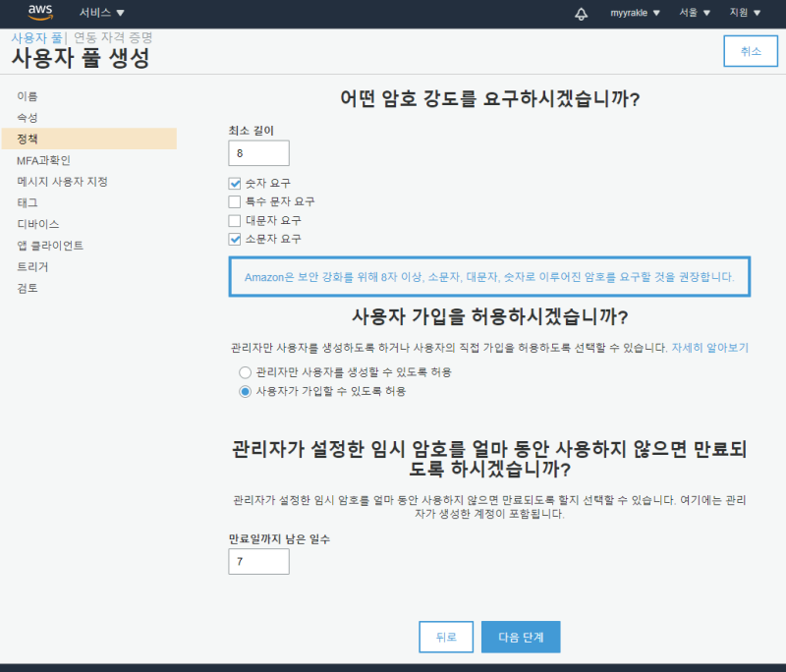Click the AWS logo icon
This screenshot has height=672, width=786.
point(40,13)
